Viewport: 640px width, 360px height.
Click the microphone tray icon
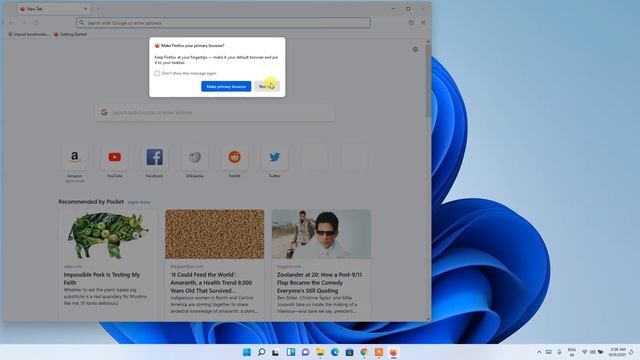click(559, 352)
